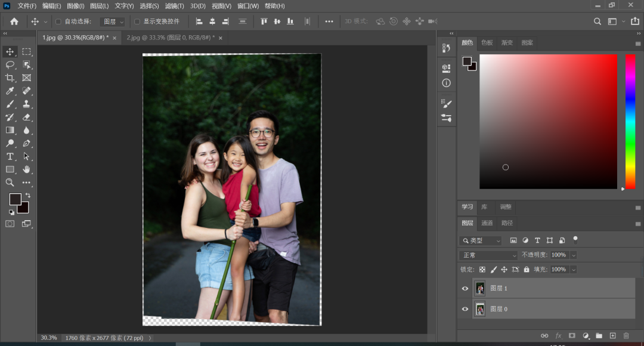Viewport: 644px width, 346px height.
Task: Select the Eraser tool
Action: (x=27, y=117)
